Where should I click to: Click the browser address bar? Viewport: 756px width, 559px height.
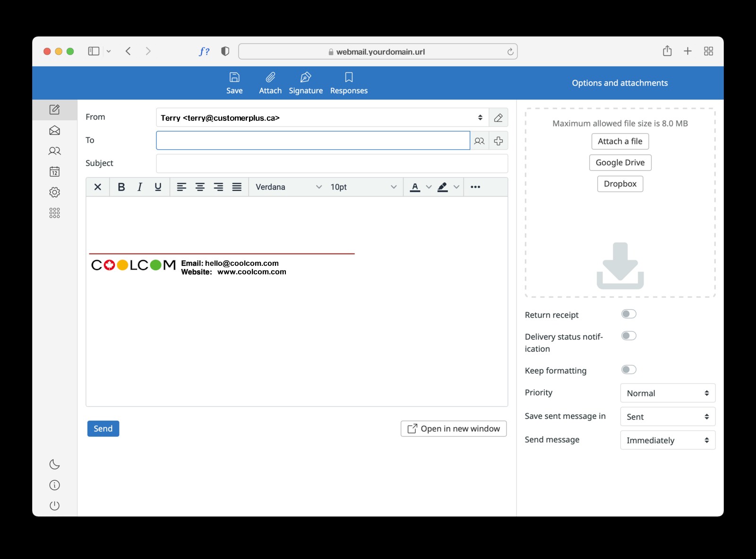(x=378, y=51)
